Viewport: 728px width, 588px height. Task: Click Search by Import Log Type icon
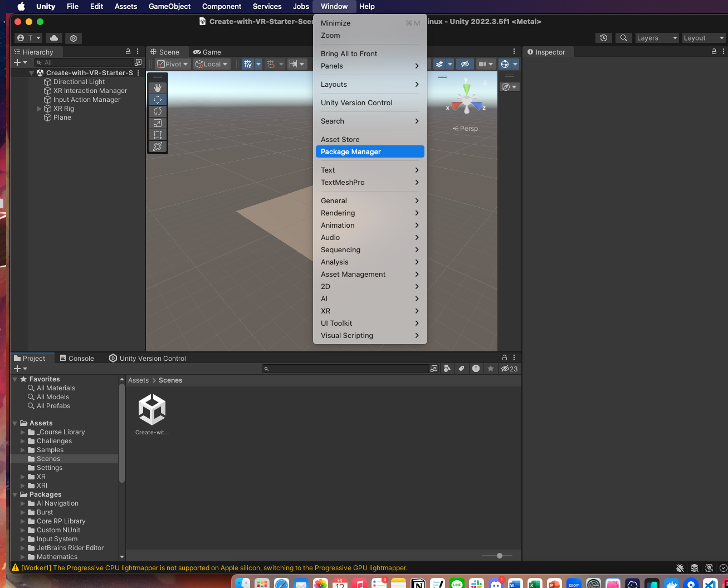(476, 369)
